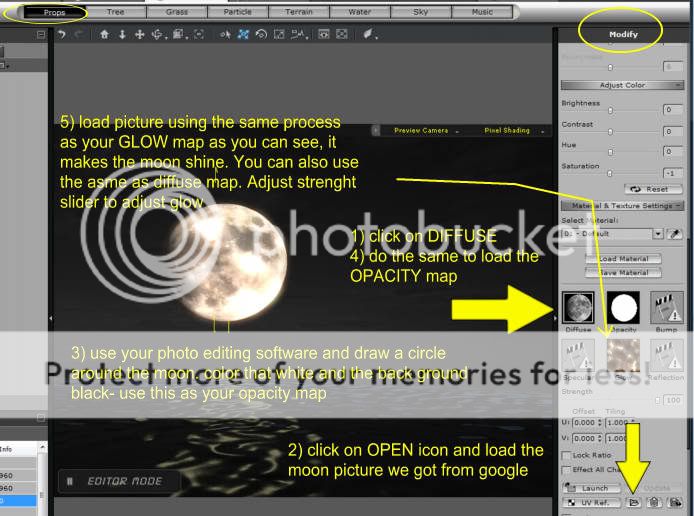
Task: Click the Brightness slider handle
Action: coord(611,110)
